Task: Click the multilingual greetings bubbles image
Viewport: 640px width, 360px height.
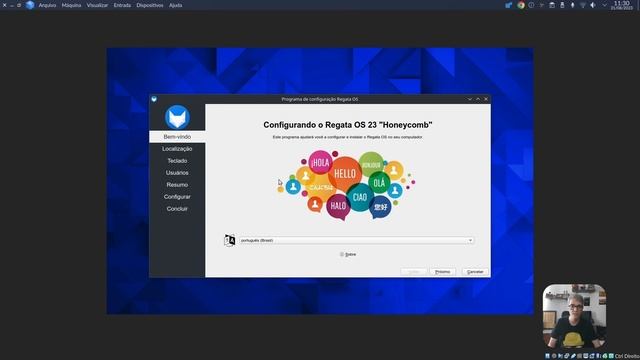Action: 347,186
